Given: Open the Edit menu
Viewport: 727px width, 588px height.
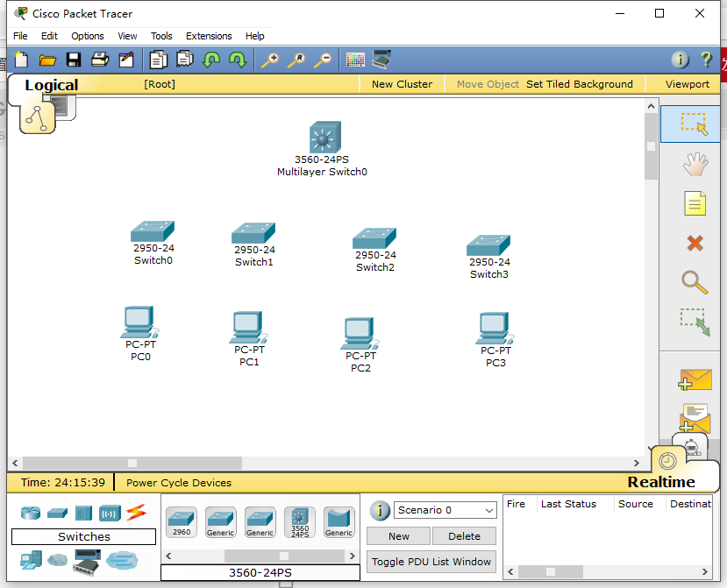Looking at the screenshot, I should 49,36.
